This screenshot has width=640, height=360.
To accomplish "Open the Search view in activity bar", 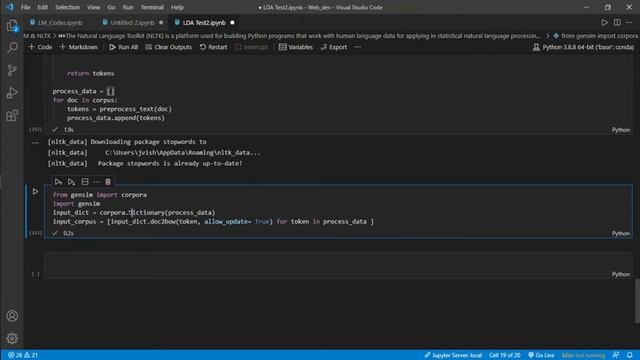I will click(x=12, y=48).
